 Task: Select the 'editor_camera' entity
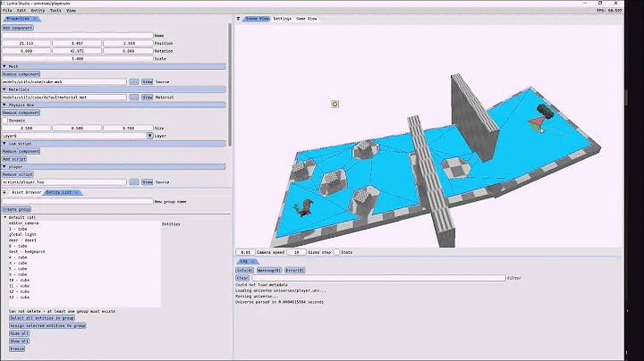point(23,223)
